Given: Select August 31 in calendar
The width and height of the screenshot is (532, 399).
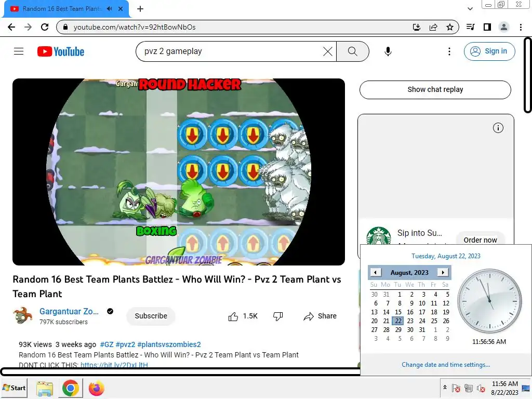Looking at the screenshot, I should (x=422, y=329).
